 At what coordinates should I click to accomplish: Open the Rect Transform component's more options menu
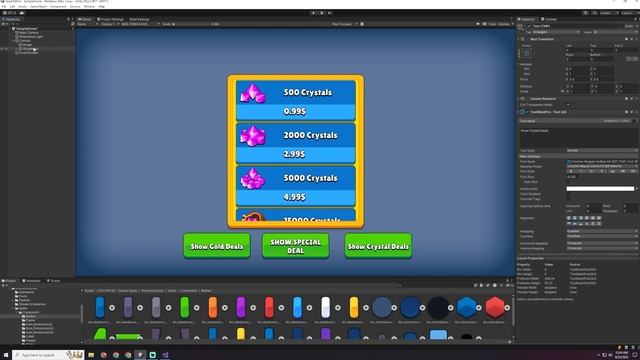pyautogui.click(x=636, y=39)
